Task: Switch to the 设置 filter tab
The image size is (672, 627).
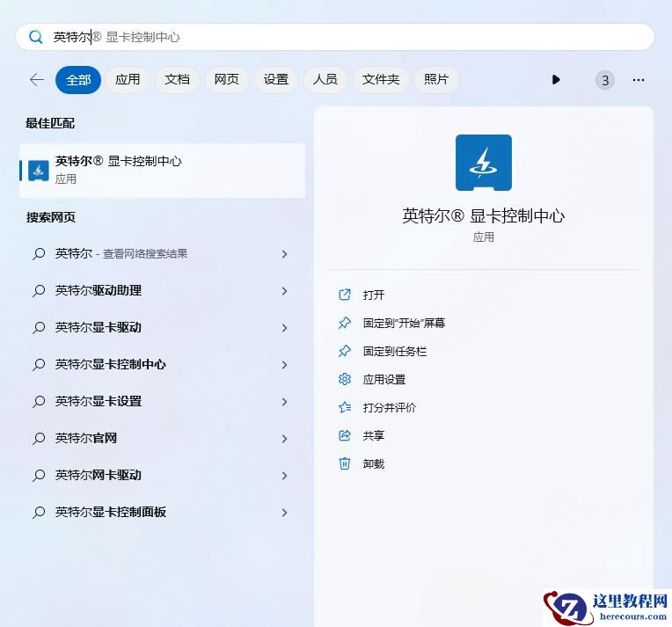Action: [x=275, y=80]
